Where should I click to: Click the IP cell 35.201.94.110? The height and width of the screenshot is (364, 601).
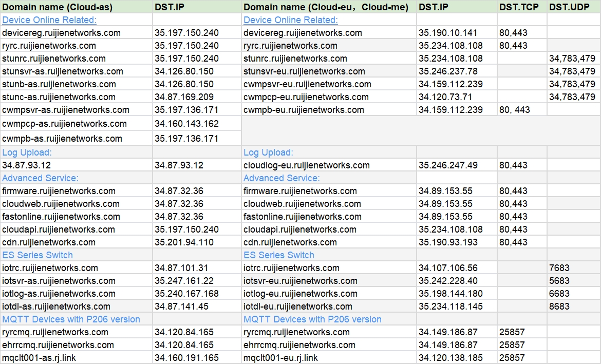[184, 242]
